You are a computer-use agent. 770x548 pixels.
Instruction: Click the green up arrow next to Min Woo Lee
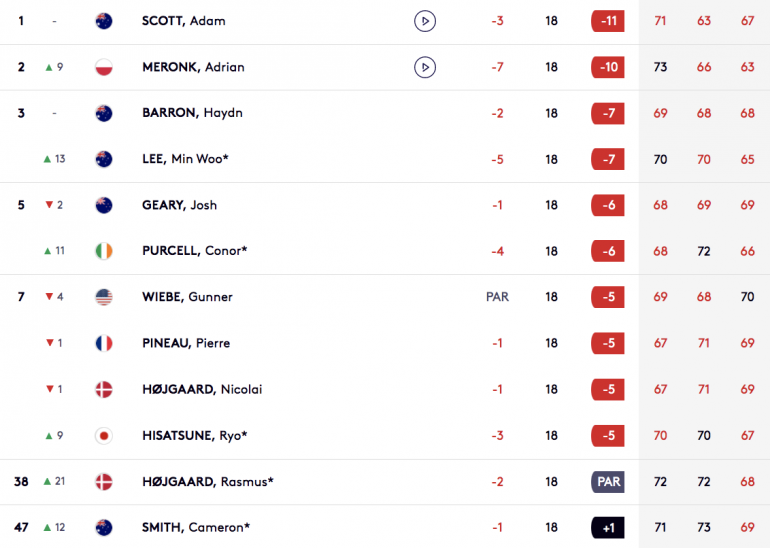pos(48,159)
